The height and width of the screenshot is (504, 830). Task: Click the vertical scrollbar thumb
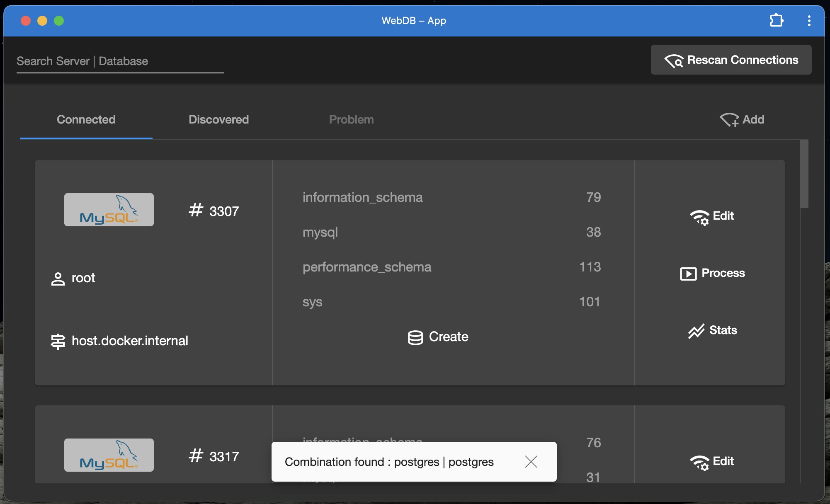(804, 174)
